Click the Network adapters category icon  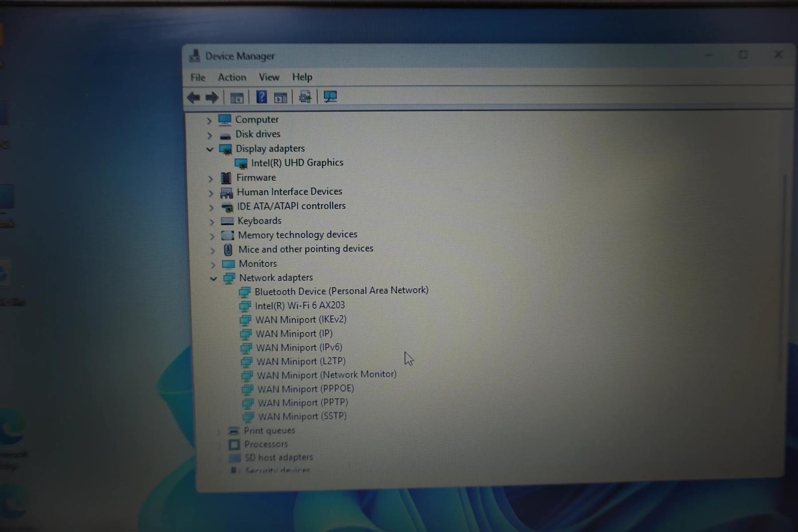pyautogui.click(x=229, y=278)
